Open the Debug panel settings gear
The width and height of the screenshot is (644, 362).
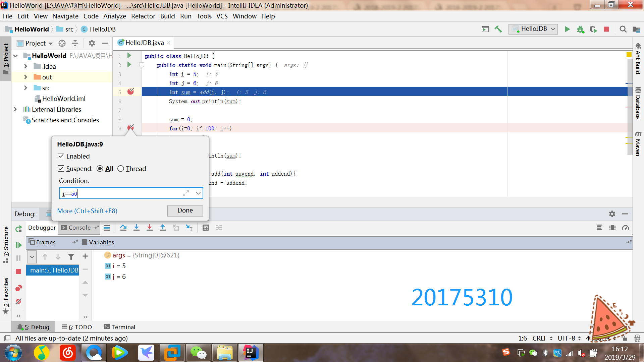point(612,214)
